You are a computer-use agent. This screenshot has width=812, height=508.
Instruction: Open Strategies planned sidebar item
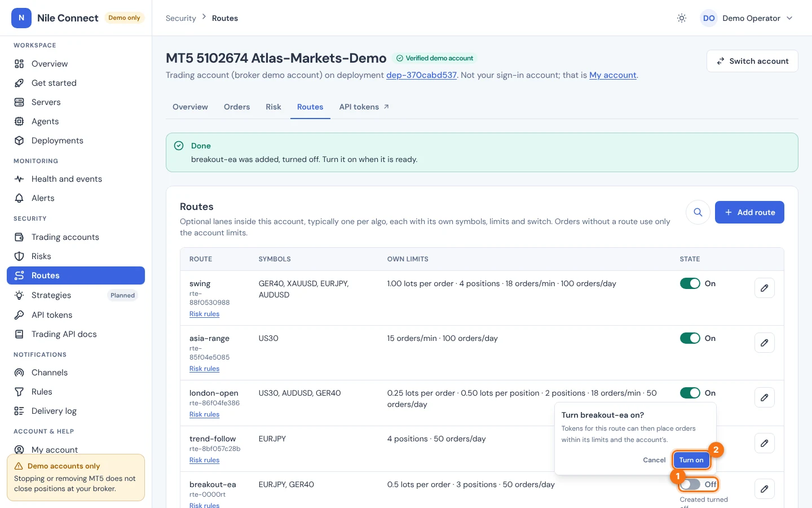coord(76,295)
